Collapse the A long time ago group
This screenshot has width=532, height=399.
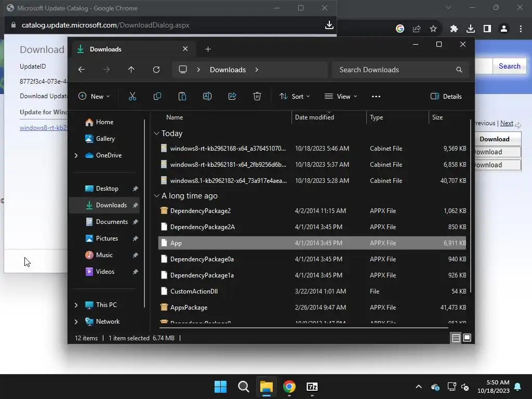[156, 196]
